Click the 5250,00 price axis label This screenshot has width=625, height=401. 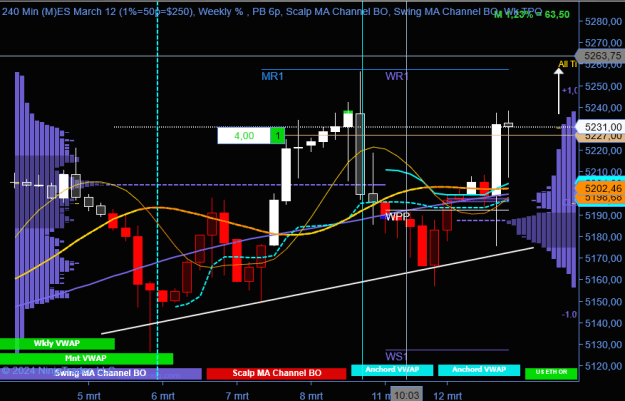tap(603, 86)
